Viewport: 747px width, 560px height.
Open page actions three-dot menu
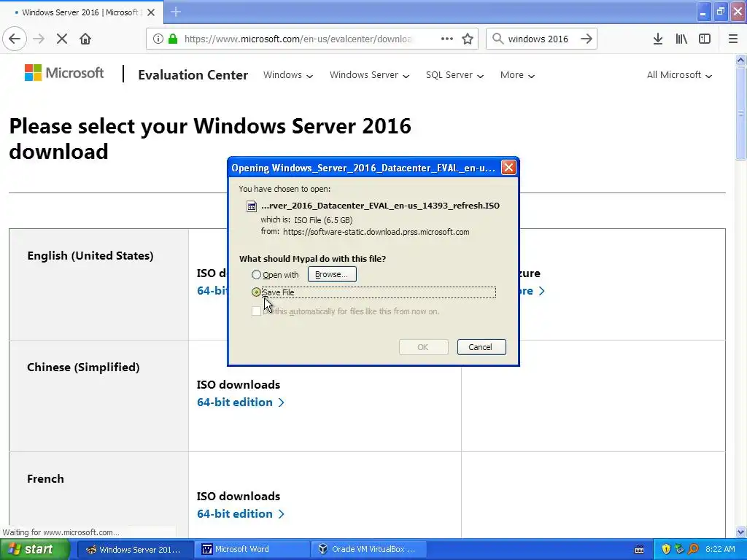coord(447,39)
